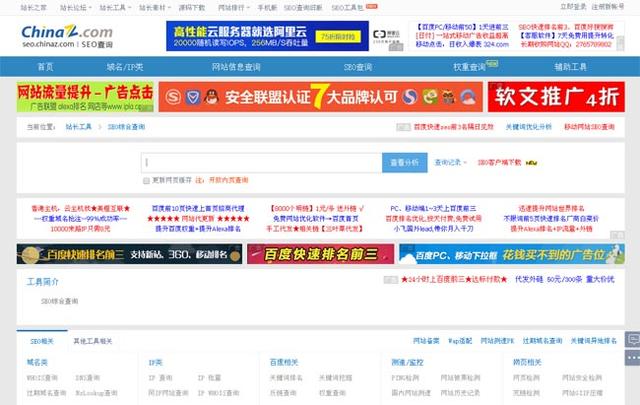Click the 站长工具 breadcrumb link
Screen dimensions: 640x405
(78, 127)
